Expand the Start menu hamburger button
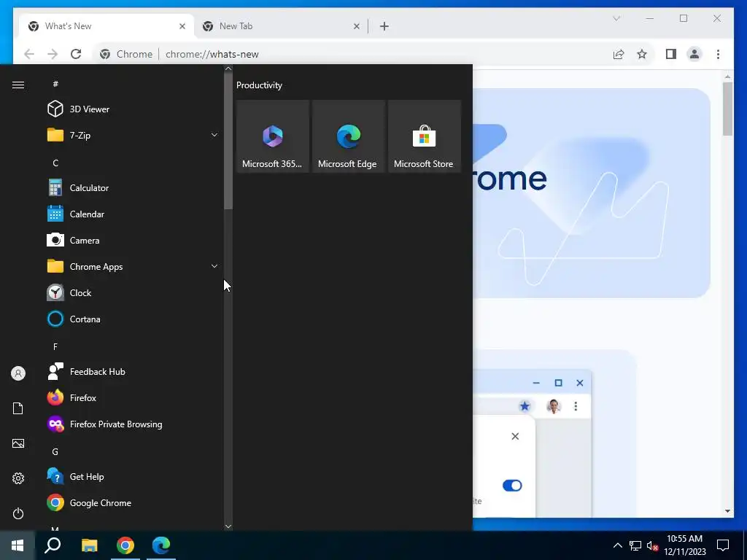The image size is (747, 560). pos(18,85)
